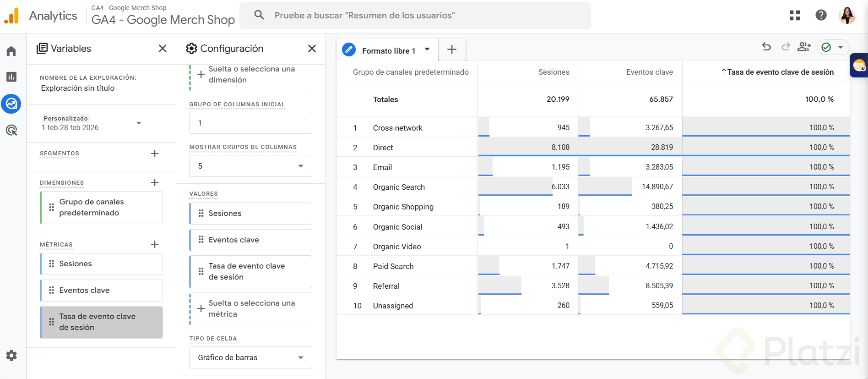Add a new dimension with plus
868x379 pixels.
click(155, 182)
